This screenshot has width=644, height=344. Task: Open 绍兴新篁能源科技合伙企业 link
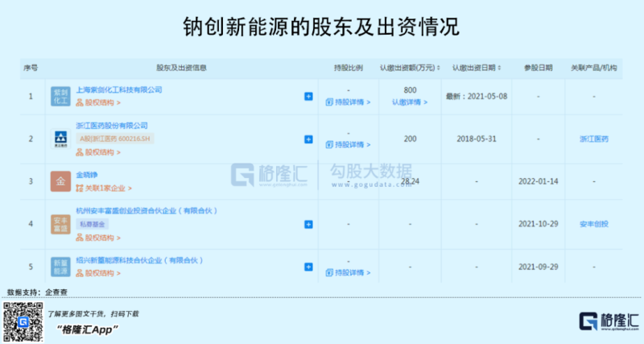click(x=139, y=260)
